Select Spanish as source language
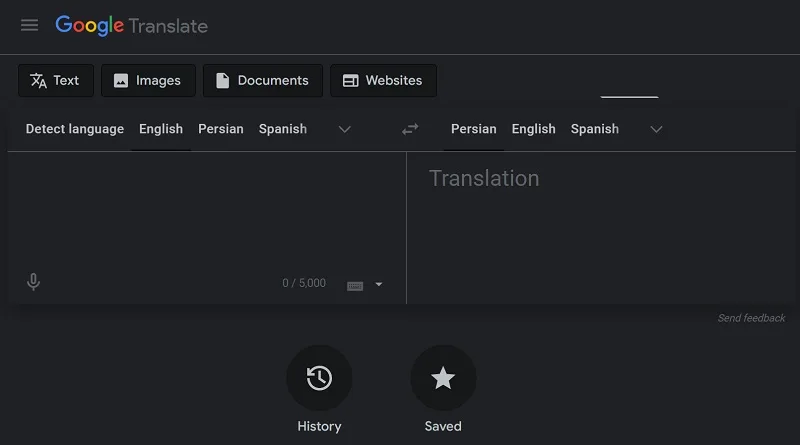 pyautogui.click(x=283, y=129)
